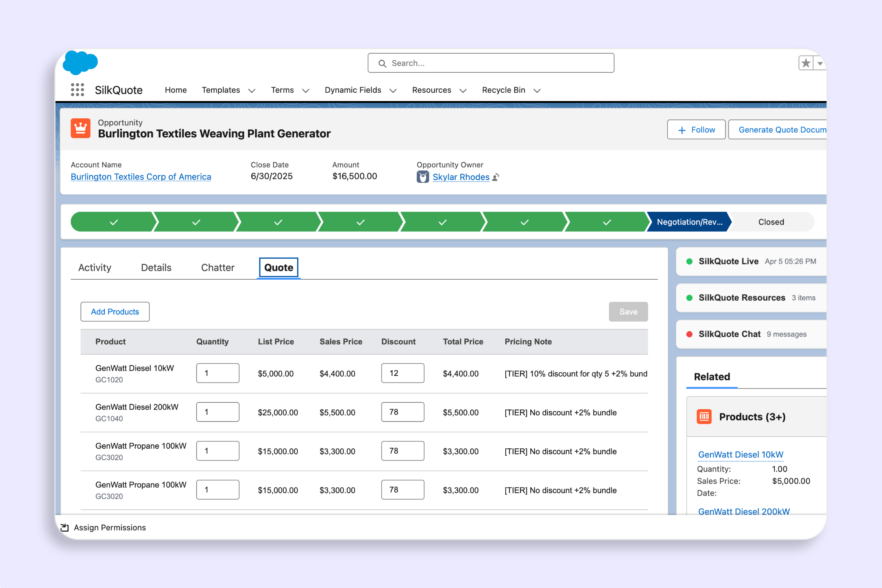Click the Salesforce cloud logo
Screen dimensions: 882x588
pyautogui.click(x=80, y=62)
